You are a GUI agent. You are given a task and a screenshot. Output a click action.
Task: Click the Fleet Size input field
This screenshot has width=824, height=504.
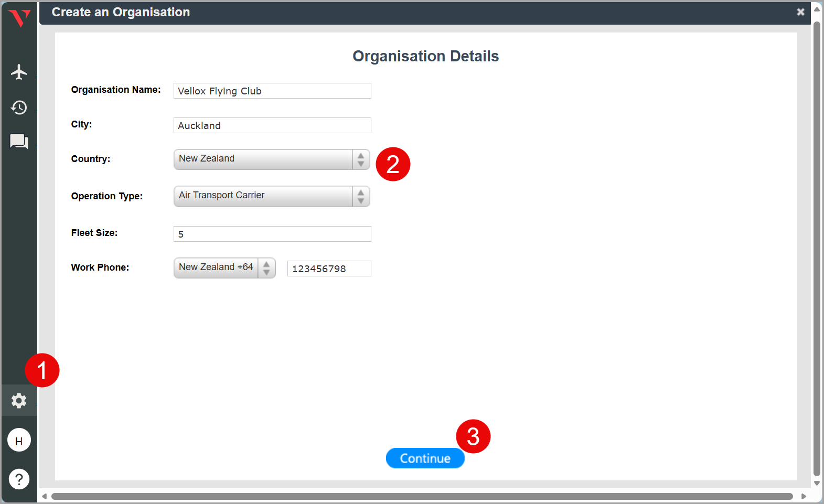point(272,234)
